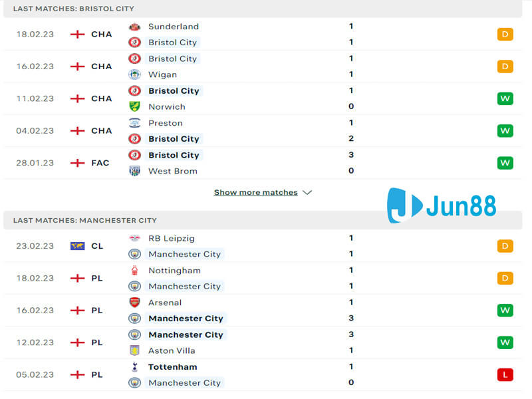Screen dimensions: 532x399
Task: Click the Wigan club crest icon
Action: 134,74
